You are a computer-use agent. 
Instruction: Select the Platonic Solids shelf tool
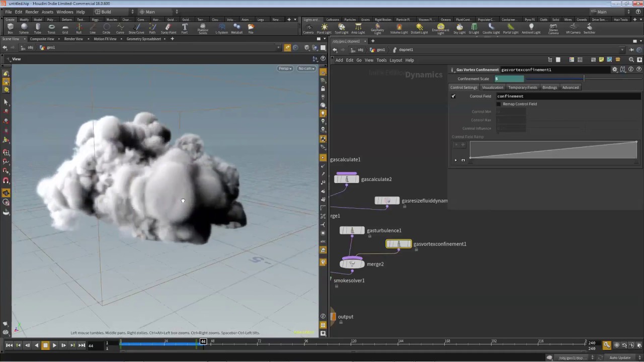click(203, 29)
